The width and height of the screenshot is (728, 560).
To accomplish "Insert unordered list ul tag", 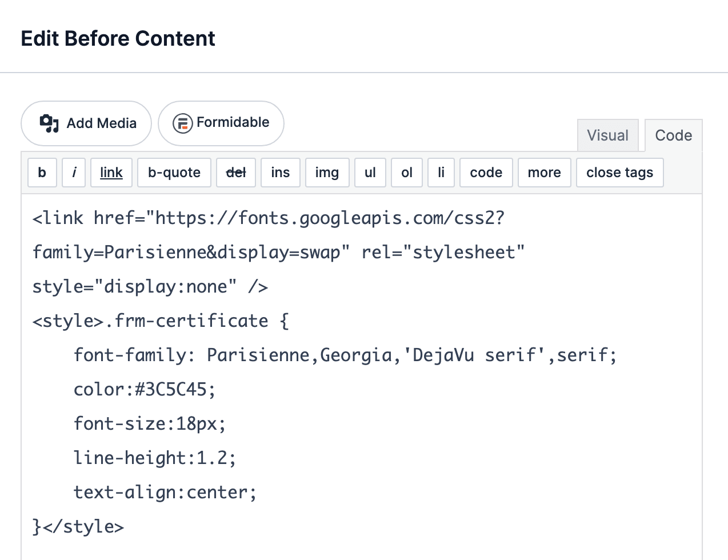I will pos(370,173).
